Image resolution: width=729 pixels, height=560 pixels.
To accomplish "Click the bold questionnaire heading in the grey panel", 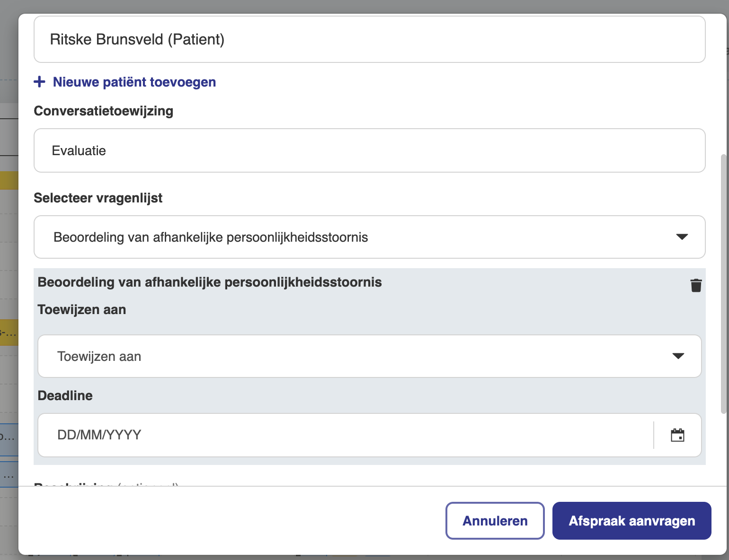I will 210,282.
